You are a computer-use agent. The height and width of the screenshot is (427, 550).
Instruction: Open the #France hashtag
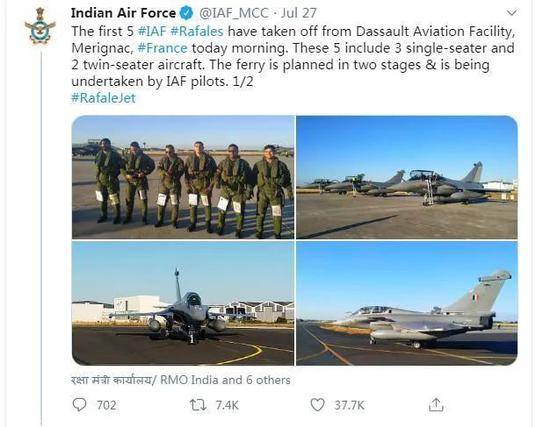(162, 48)
